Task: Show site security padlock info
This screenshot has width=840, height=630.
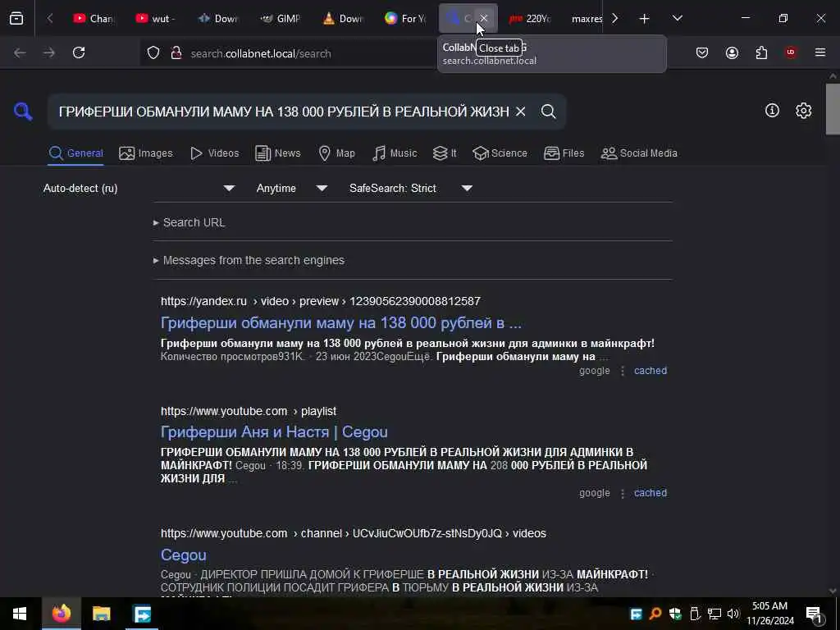Action: point(176,53)
